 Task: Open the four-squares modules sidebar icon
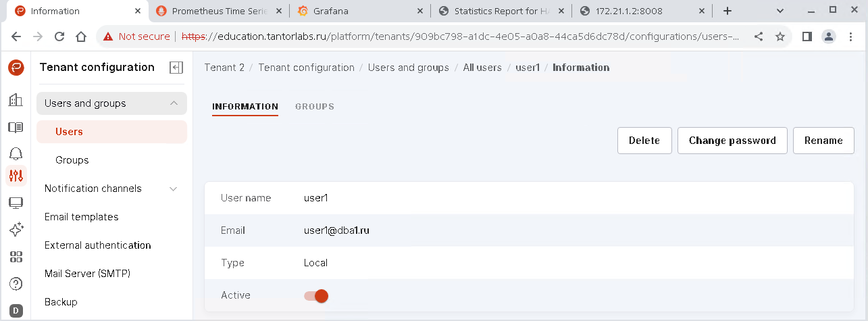[x=16, y=257]
